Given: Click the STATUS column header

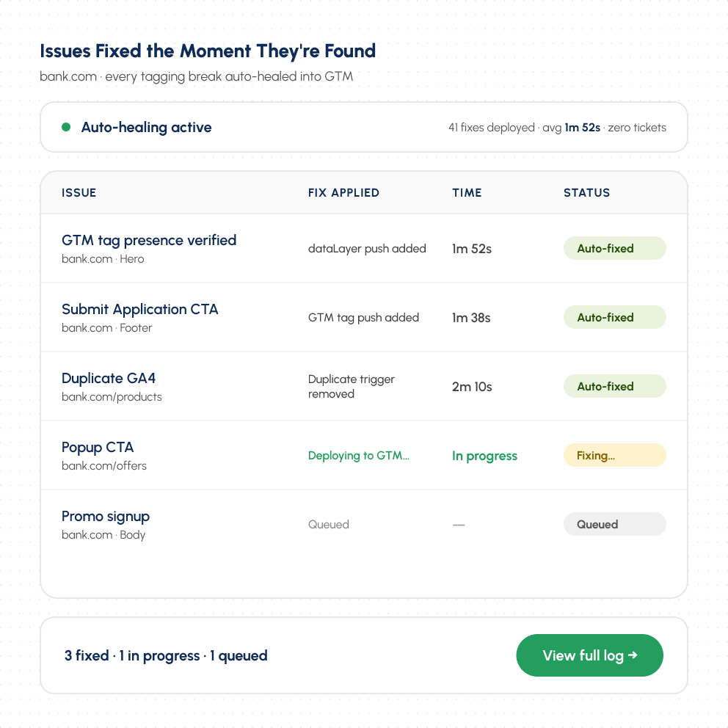Looking at the screenshot, I should click(587, 193).
